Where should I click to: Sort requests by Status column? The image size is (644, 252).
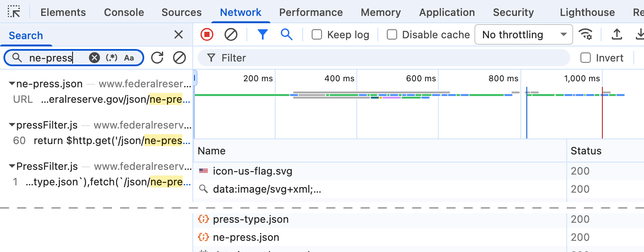coord(605,151)
